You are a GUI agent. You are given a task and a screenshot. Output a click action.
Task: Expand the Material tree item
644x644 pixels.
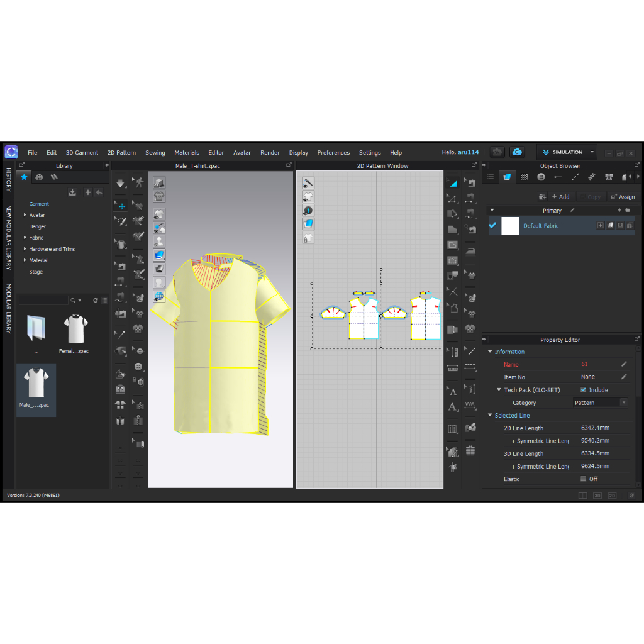25,260
